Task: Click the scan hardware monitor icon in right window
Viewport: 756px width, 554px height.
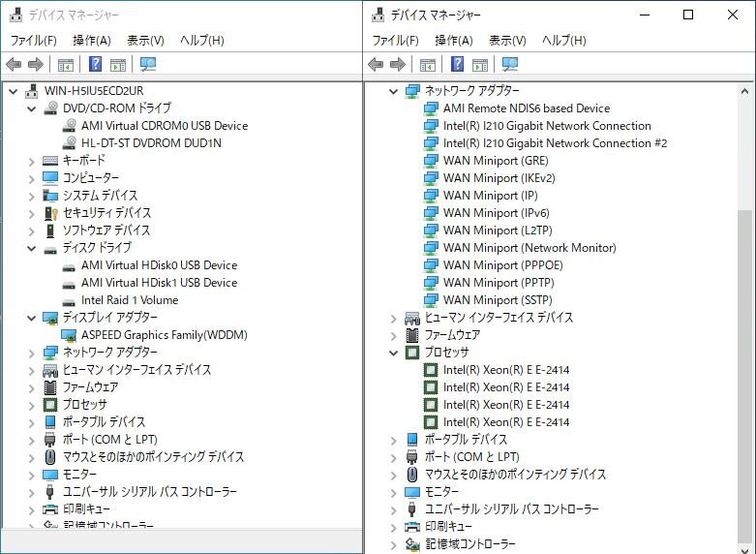Action: point(509,64)
